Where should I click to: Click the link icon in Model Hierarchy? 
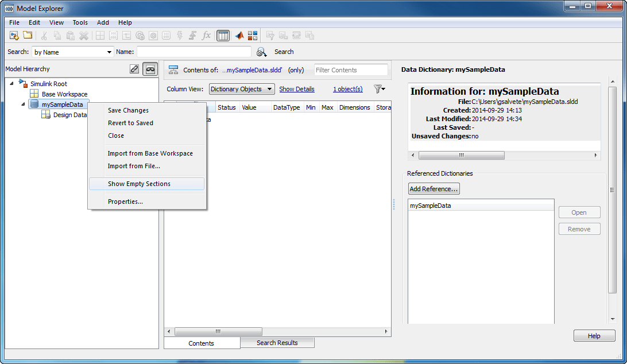[x=134, y=69]
